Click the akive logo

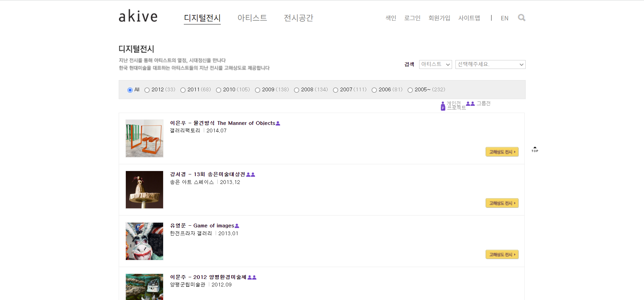[x=138, y=16]
